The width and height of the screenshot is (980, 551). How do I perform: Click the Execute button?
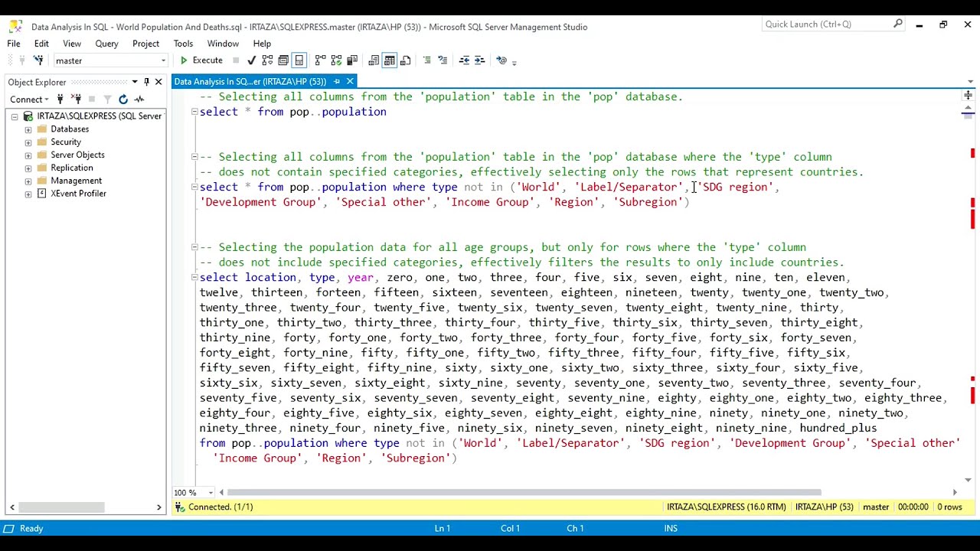pos(201,60)
